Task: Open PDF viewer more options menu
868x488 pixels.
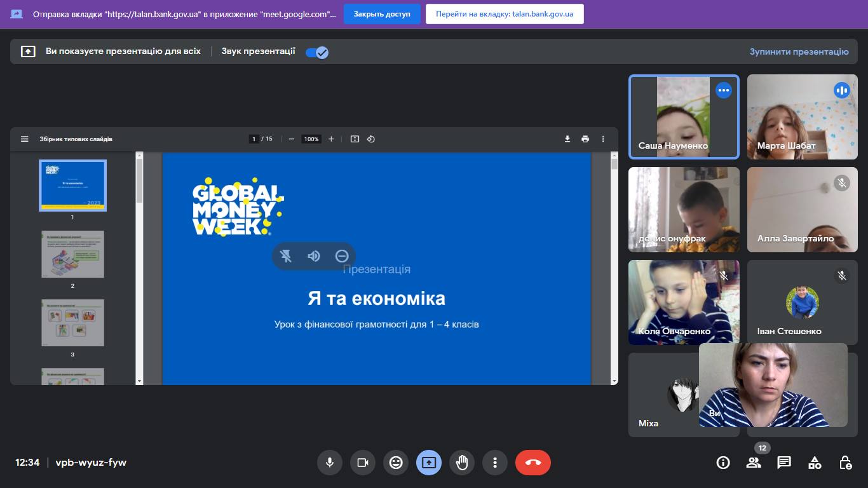Action: pyautogui.click(x=603, y=139)
